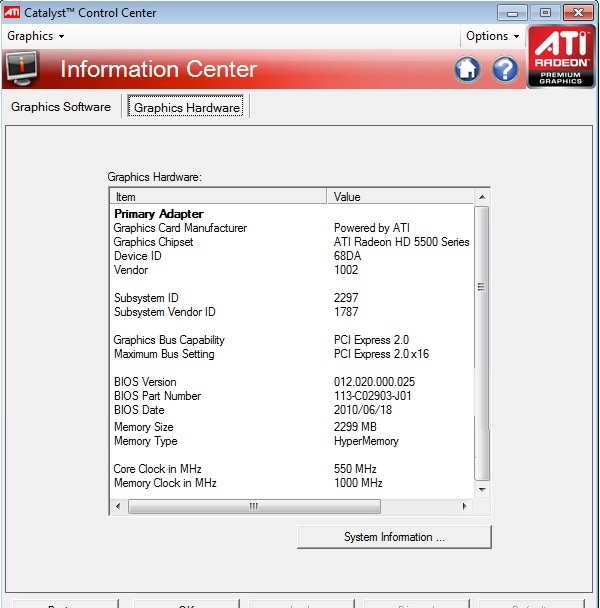This screenshot has height=608, width=600.
Task: Click the ATI Radeon HD 5500 Series value
Action: (401, 242)
